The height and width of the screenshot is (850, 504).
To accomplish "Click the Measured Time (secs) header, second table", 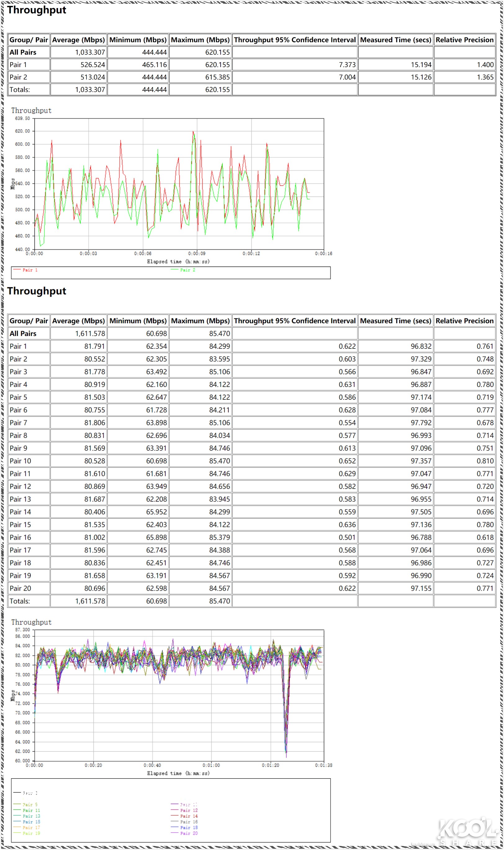I will tap(396, 321).
